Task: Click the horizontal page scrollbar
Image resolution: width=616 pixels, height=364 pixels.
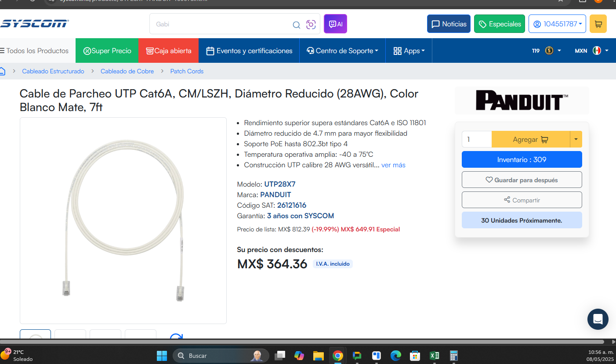Action: click(x=302, y=342)
